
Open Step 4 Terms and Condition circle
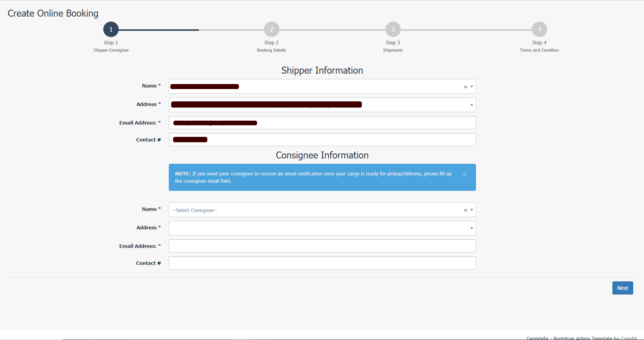pos(539,29)
